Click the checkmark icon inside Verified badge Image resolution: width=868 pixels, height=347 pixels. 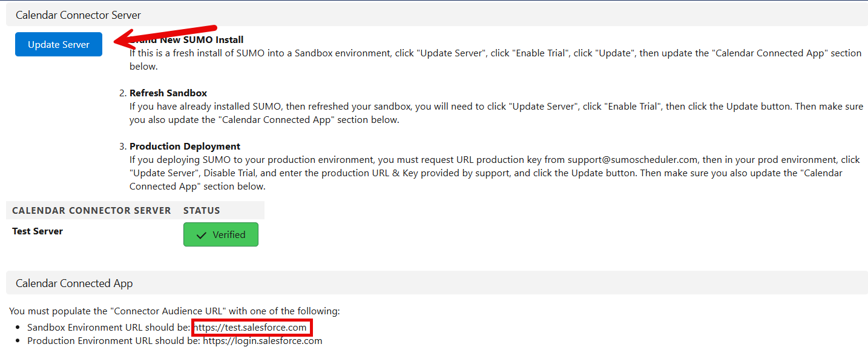tap(202, 235)
